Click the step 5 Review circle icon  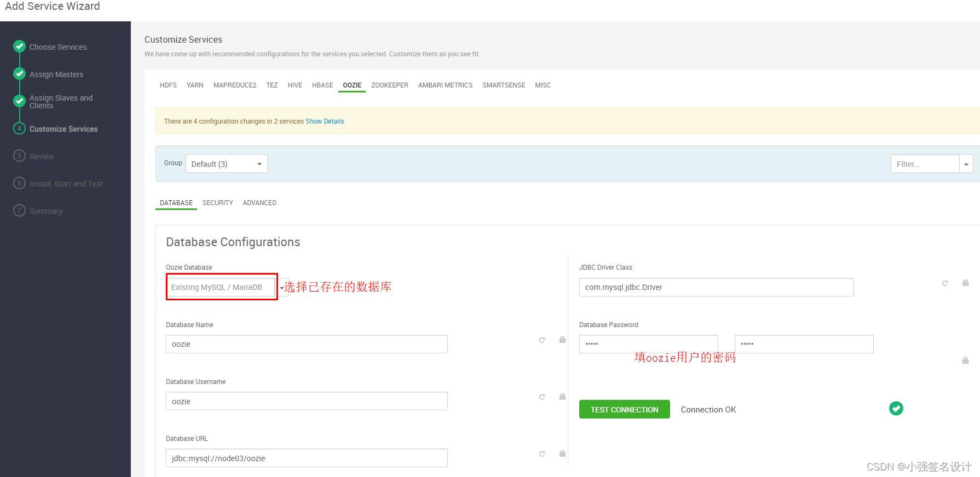pyautogui.click(x=20, y=156)
